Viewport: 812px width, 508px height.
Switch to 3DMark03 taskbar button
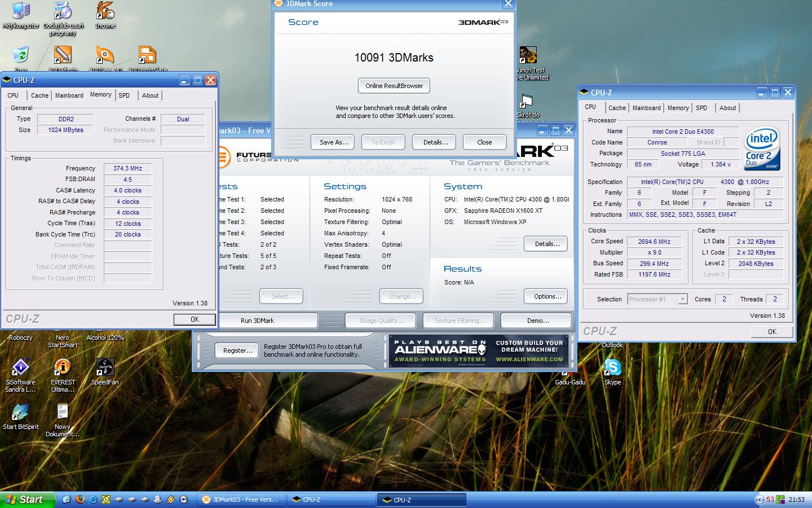point(241,500)
